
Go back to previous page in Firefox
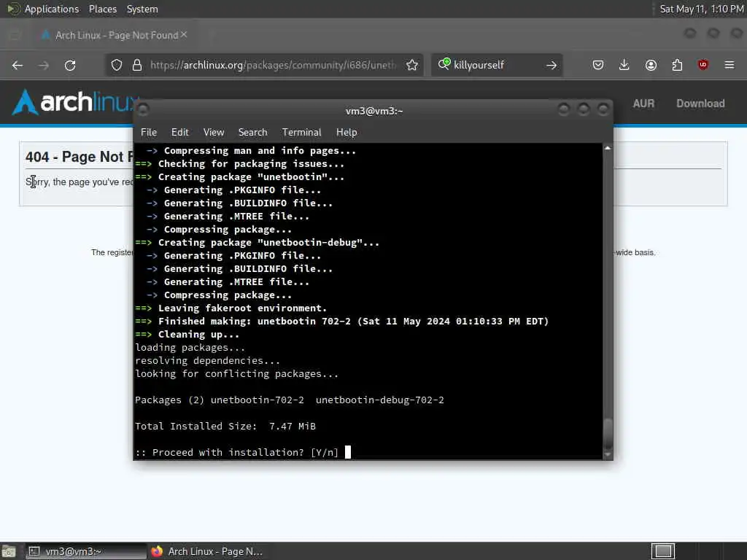point(18,65)
